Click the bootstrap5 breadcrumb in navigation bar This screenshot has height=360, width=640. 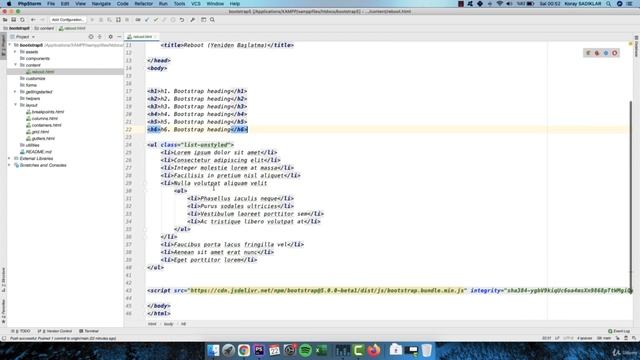(x=17, y=28)
